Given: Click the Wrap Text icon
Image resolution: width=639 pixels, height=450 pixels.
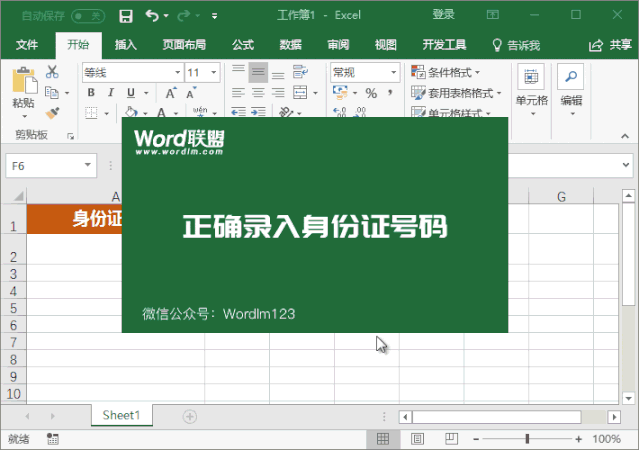Looking at the screenshot, I should point(300,72).
